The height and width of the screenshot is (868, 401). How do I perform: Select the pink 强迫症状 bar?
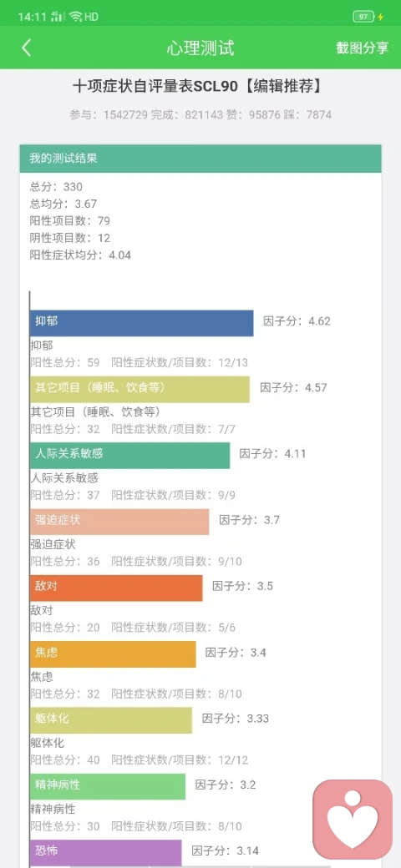click(x=119, y=522)
